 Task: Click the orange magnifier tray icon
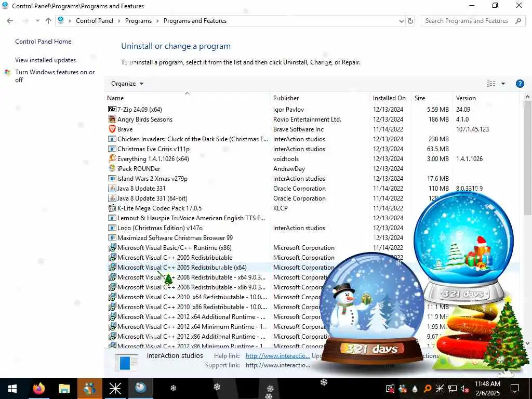click(x=428, y=389)
